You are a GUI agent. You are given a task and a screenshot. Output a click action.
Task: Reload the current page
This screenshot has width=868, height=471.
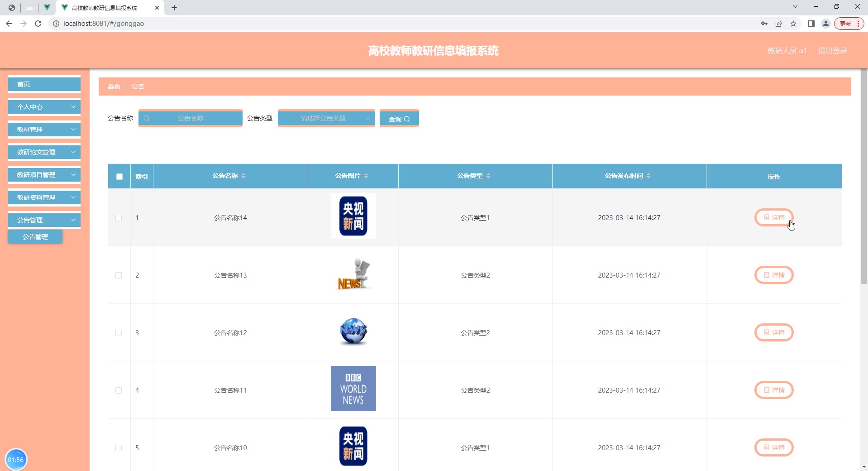coord(38,24)
